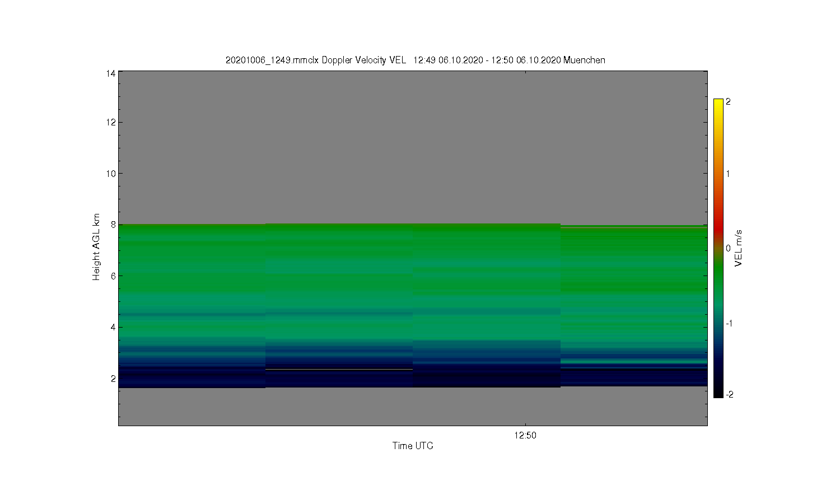Image resolution: width=840 pixels, height=504 pixels.
Task: Click the colorbar tick label -2
Action: point(729,394)
